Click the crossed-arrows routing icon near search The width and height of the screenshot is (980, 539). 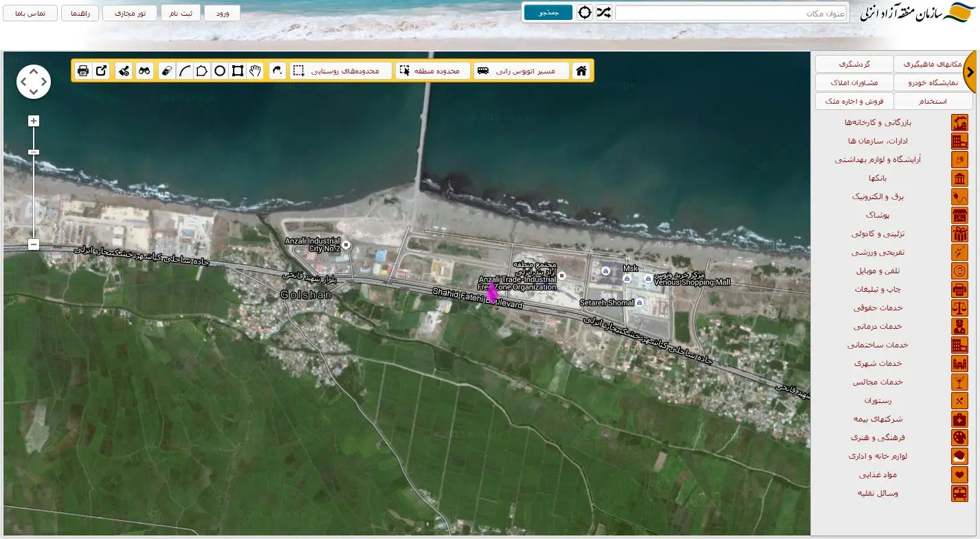[603, 13]
